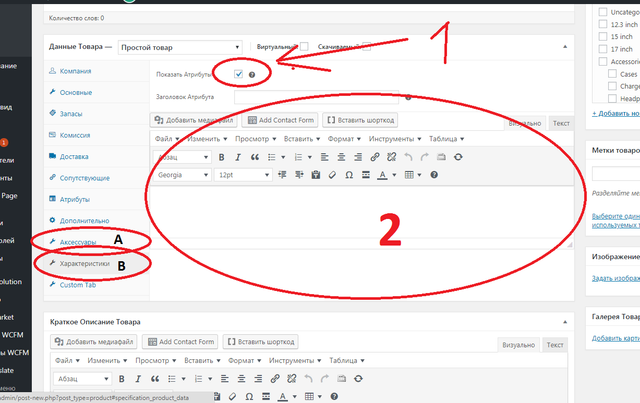Viewport: 640px width, 403px height.
Task: Tick the 15 inch category checkbox
Action: [x=603, y=36]
